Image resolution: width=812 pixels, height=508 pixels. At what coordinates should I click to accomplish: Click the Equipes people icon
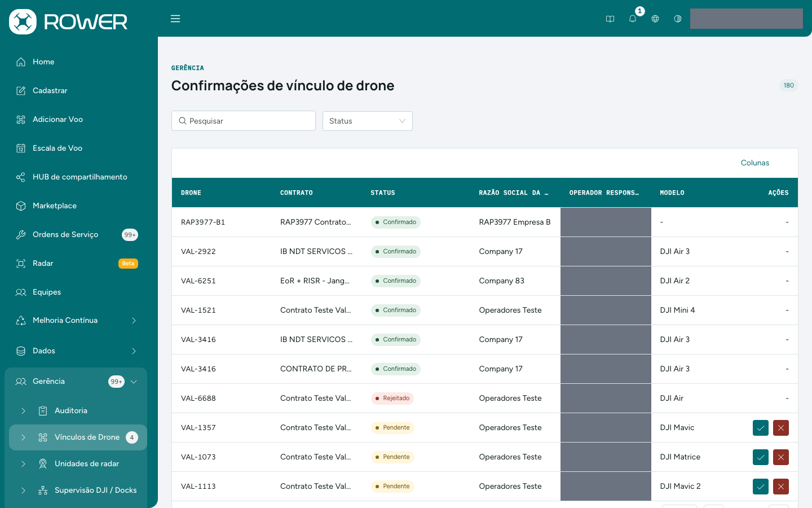21,292
